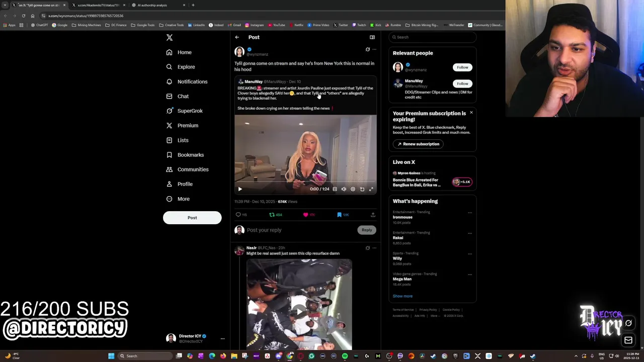This screenshot has height=362, width=644.
Task: Open YouTube bookmark
Action: point(276,25)
